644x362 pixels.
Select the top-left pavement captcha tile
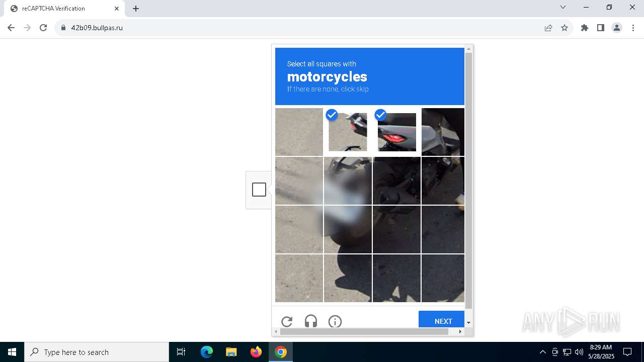pos(299,132)
